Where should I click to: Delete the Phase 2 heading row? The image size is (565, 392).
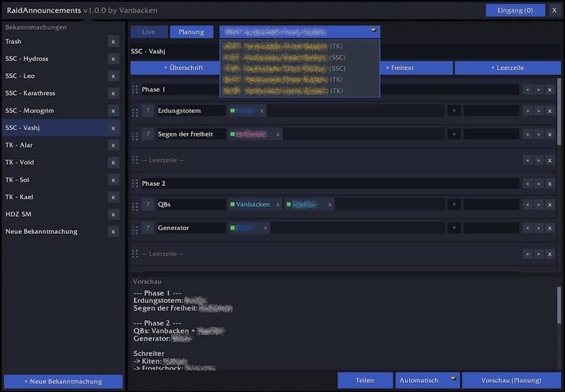550,184
